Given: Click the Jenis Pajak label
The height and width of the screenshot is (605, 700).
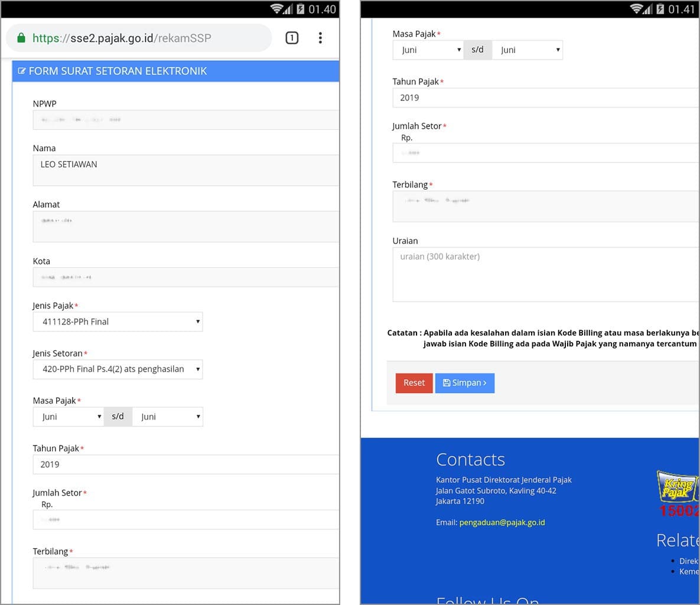Looking at the screenshot, I should pos(53,306).
